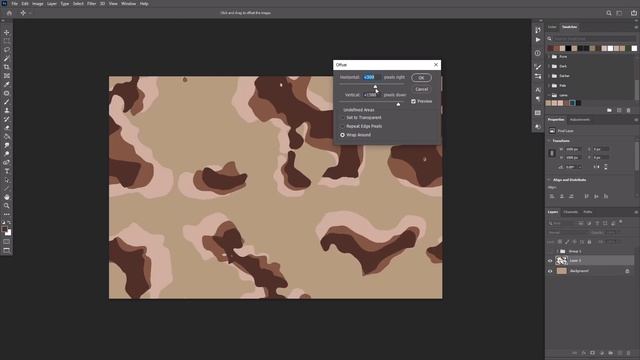The width and height of the screenshot is (640, 360).
Task: Switch to the Adjustments tab
Action: pos(580,120)
